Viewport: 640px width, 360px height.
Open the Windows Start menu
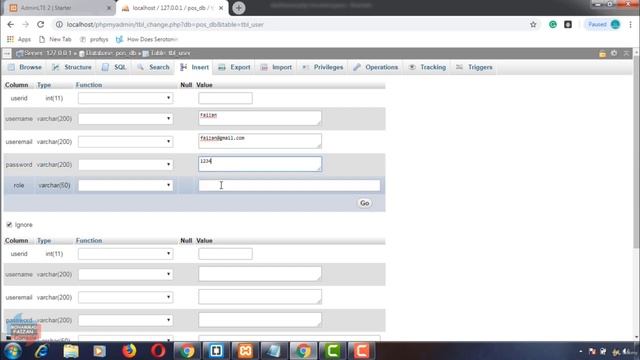click(x=13, y=351)
